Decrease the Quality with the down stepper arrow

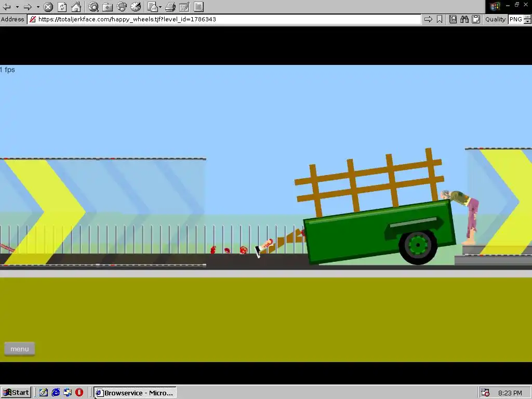pos(528,22)
